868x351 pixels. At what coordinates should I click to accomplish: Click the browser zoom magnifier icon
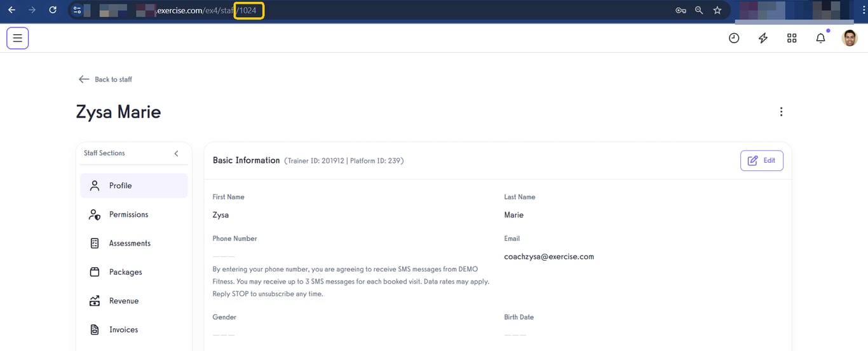(699, 10)
